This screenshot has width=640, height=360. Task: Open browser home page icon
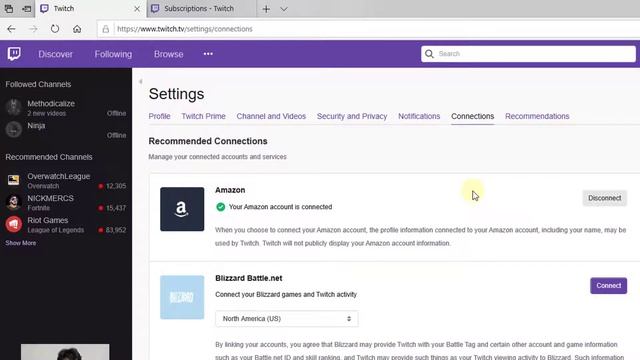pos(77,29)
